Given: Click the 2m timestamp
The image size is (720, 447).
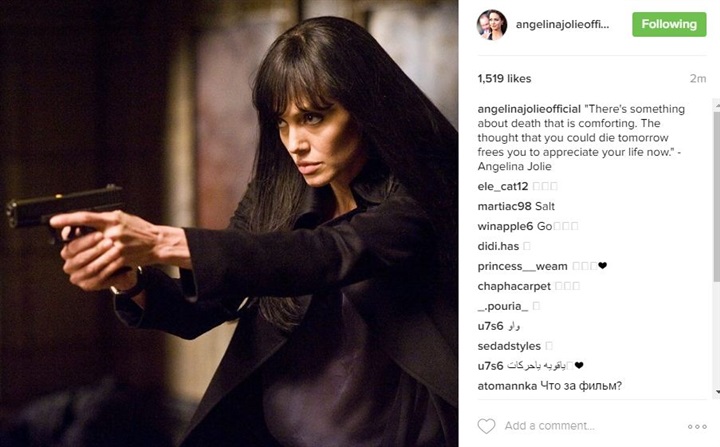Looking at the screenshot, I should coord(698,79).
